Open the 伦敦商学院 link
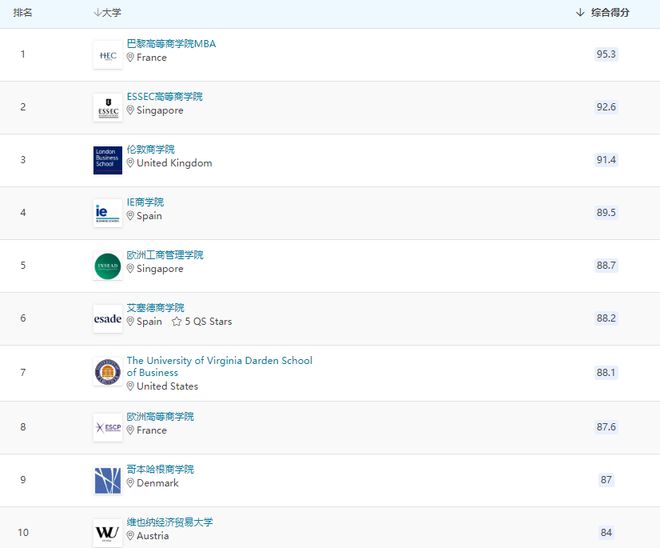 pyautogui.click(x=151, y=149)
